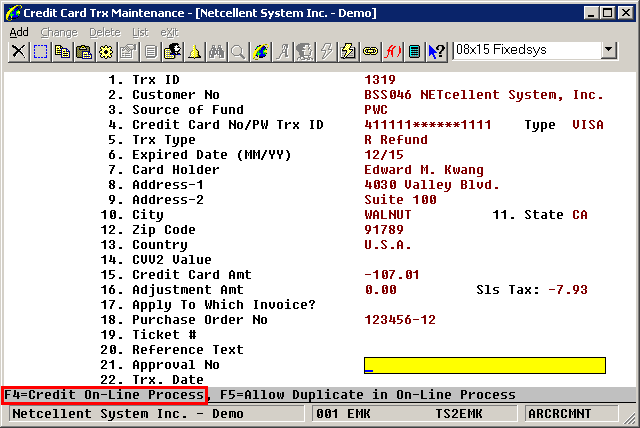Click F4=Credit On-Line Process hint
Screen dimensions: 640x428
[x=104, y=395]
